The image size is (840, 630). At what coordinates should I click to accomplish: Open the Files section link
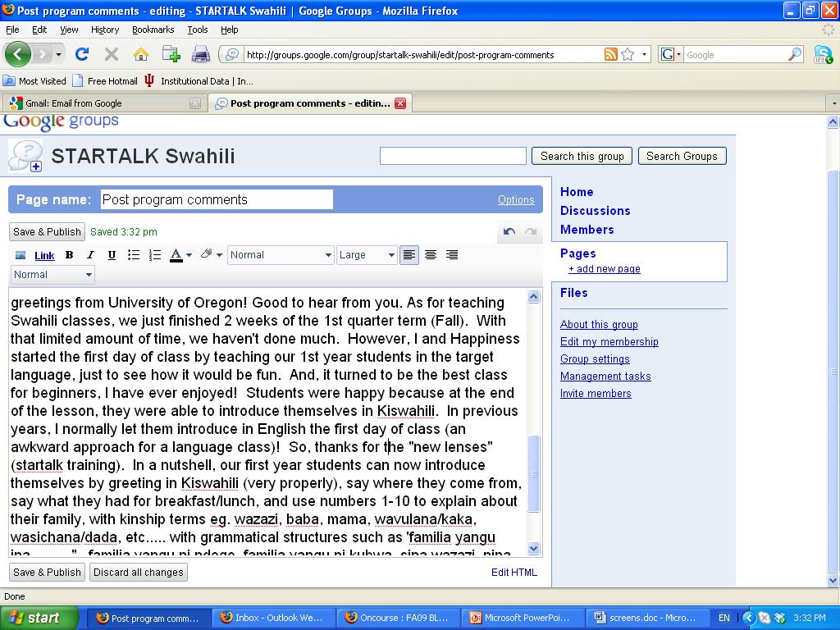point(573,293)
